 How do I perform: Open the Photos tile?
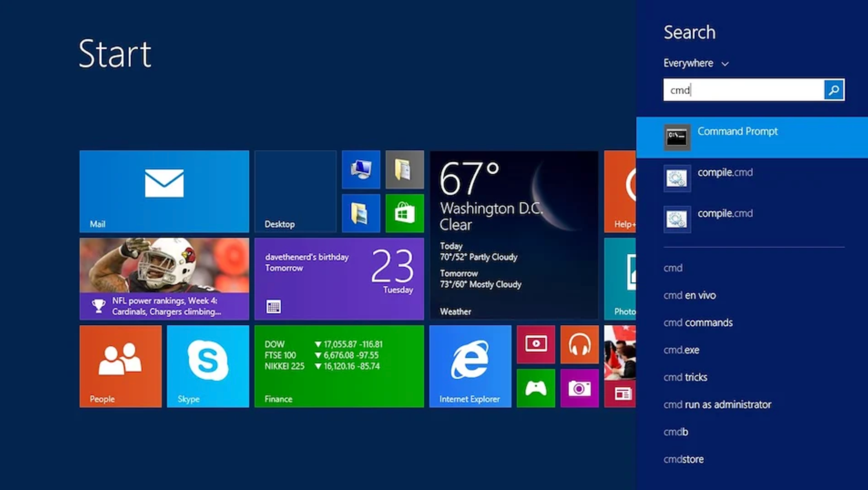tap(620, 279)
